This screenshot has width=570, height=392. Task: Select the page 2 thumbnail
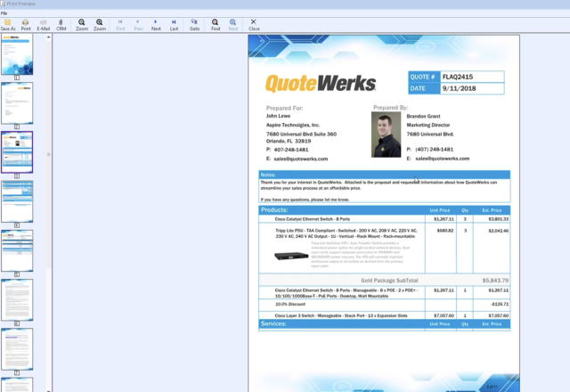point(17,103)
